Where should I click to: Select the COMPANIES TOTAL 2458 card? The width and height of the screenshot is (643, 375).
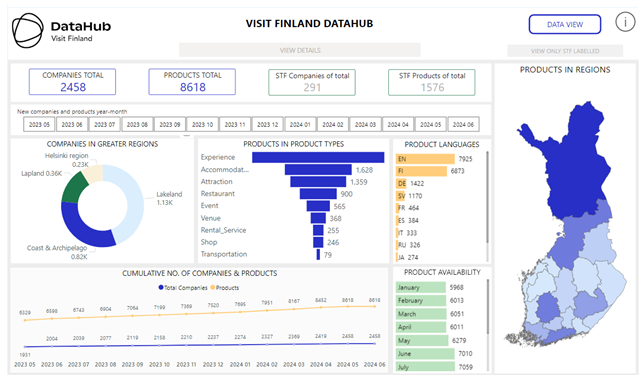tap(73, 82)
